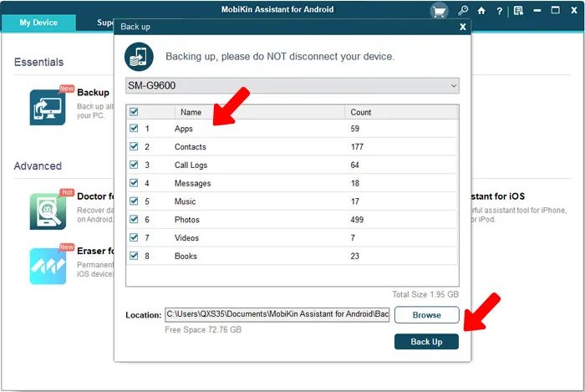585x392 pixels.
Task: Uncheck the Books checkbox
Action: coord(134,256)
